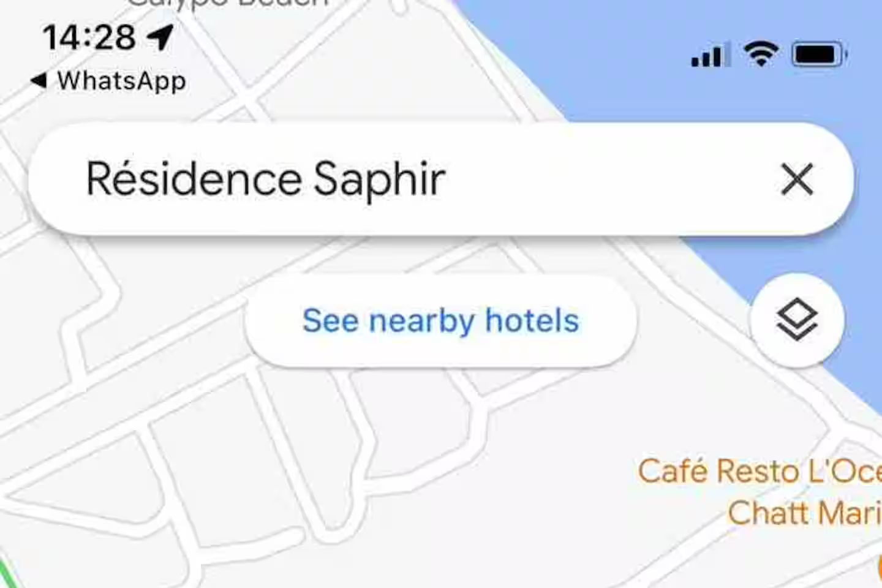Tap the cut-off Calypso Beach label at top
The width and height of the screenshot is (882, 588).
pos(228,4)
